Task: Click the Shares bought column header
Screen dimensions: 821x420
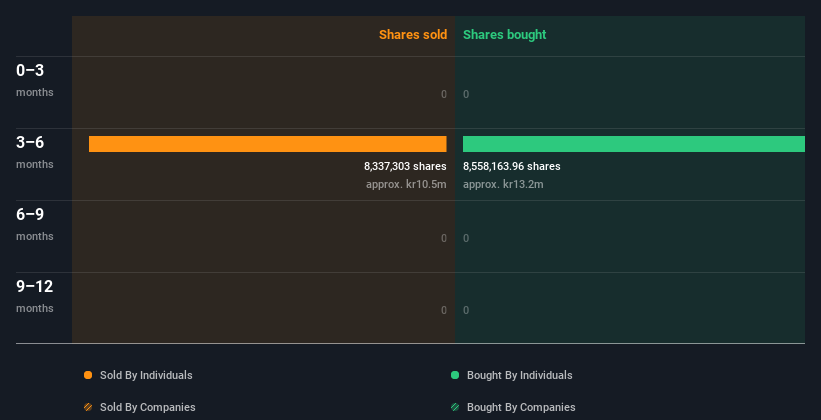Action: [x=504, y=35]
